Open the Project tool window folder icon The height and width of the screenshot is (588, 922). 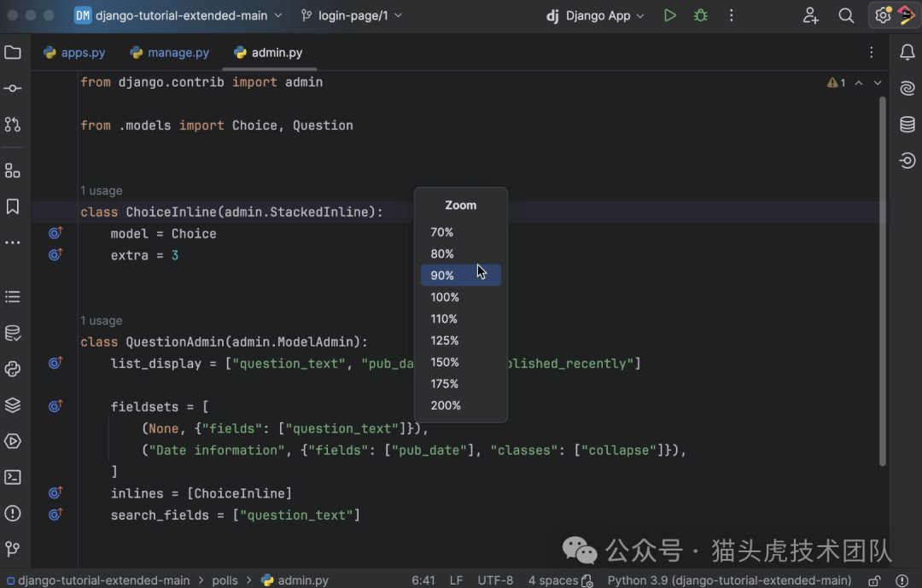[x=13, y=53]
